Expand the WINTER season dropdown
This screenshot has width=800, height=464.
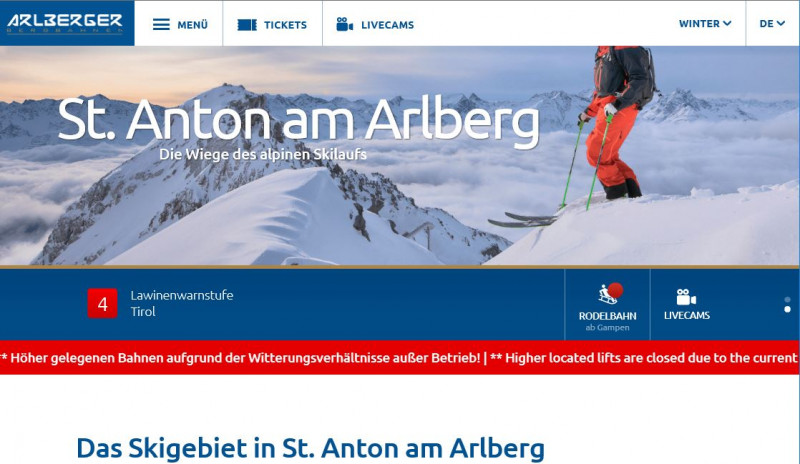pos(705,23)
